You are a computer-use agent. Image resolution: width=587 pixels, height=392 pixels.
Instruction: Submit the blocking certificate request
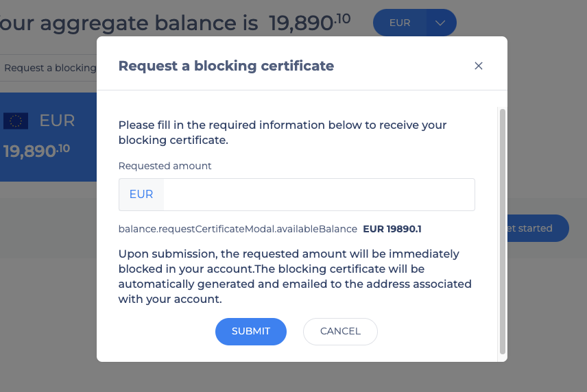point(251,332)
